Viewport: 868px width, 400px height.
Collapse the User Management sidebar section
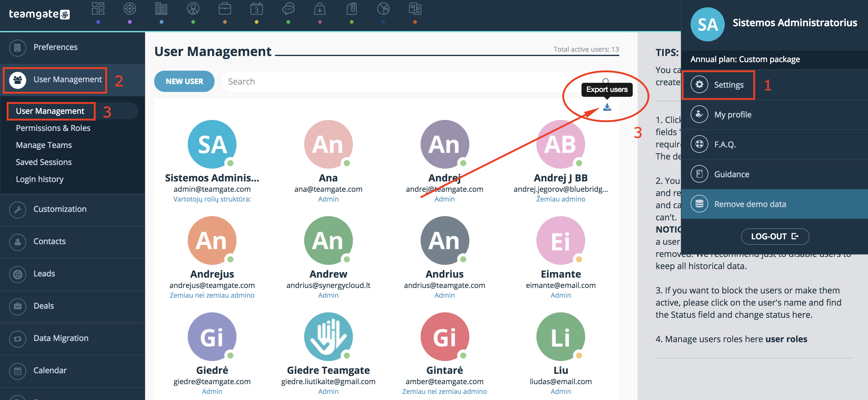click(73, 80)
